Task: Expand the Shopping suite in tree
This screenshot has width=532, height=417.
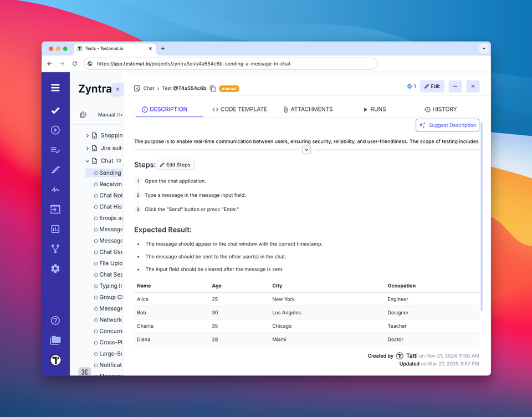Action: pyautogui.click(x=87, y=135)
